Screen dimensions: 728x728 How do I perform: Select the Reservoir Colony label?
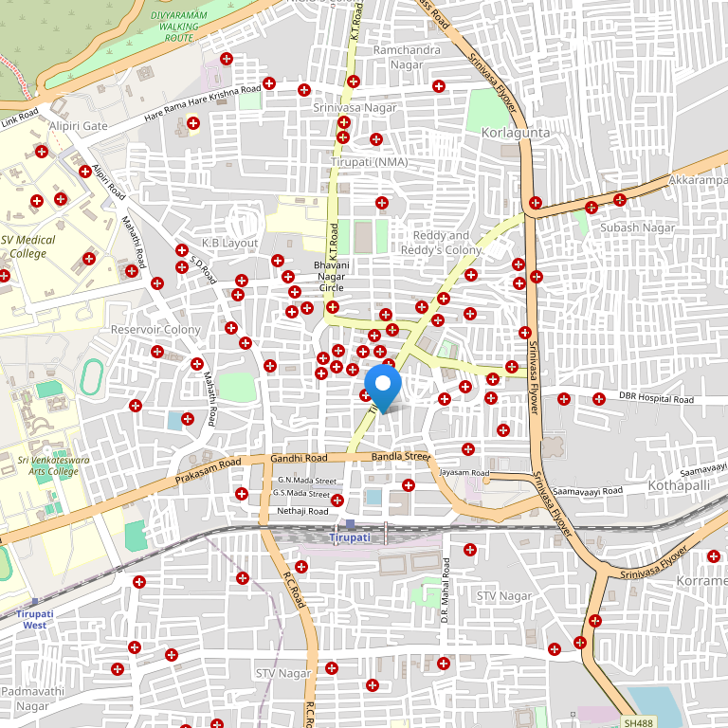(155, 330)
